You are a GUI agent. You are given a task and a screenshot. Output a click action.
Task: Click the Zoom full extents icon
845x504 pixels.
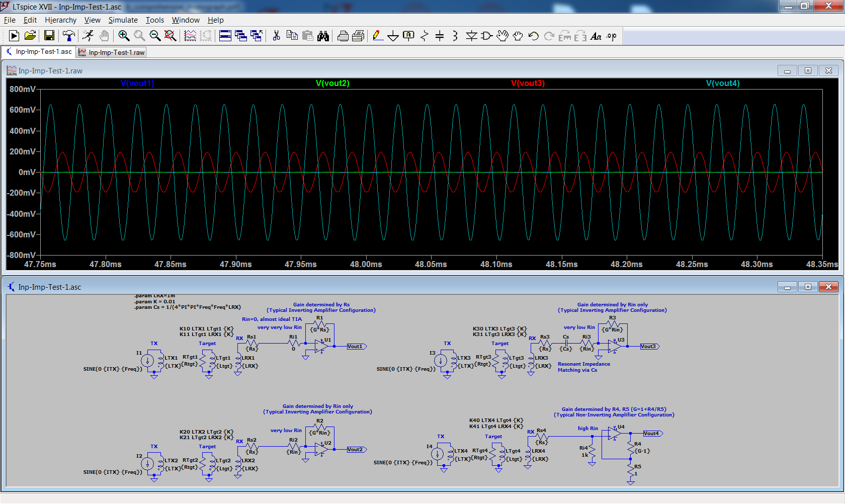point(171,36)
